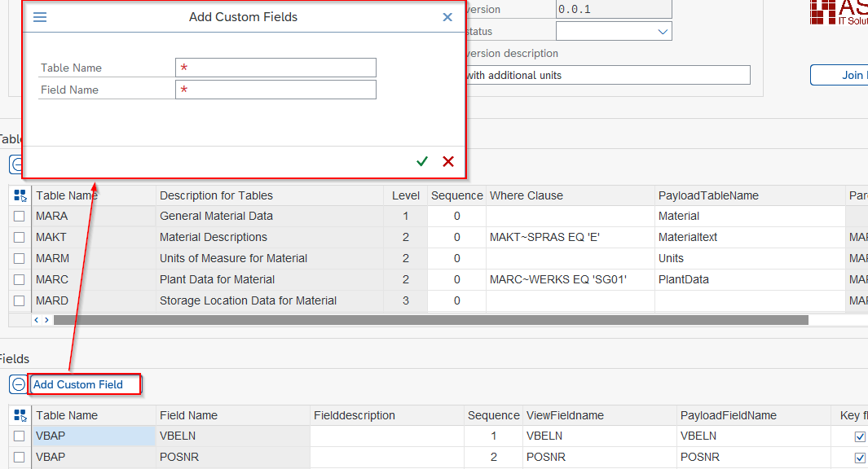Open the dialog hamburger menu
This screenshot has width=868, height=469.
click(x=39, y=17)
